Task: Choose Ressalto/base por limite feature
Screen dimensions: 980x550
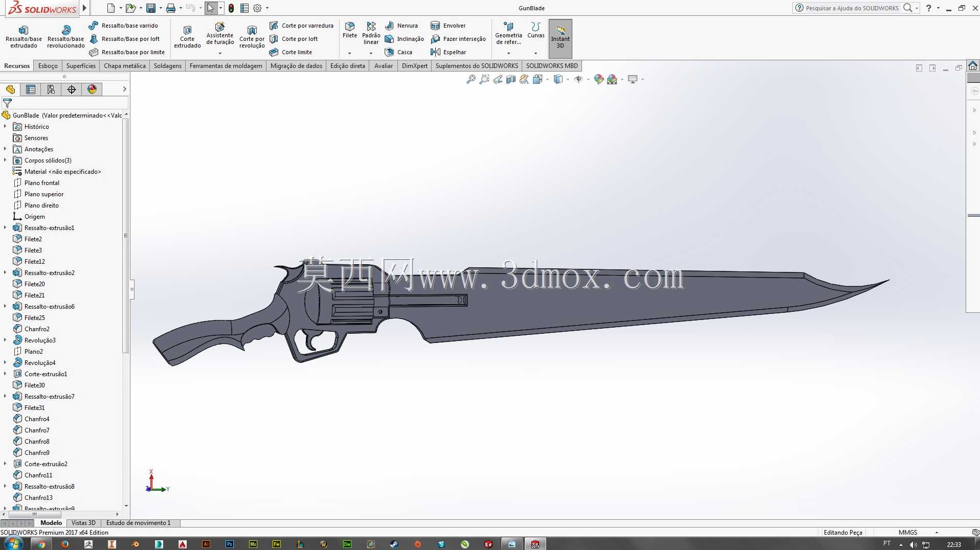Action: click(127, 52)
